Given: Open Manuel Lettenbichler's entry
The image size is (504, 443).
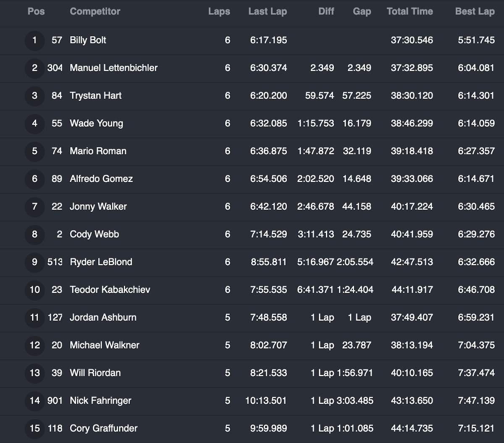Looking at the screenshot, I should click(113, 68).
